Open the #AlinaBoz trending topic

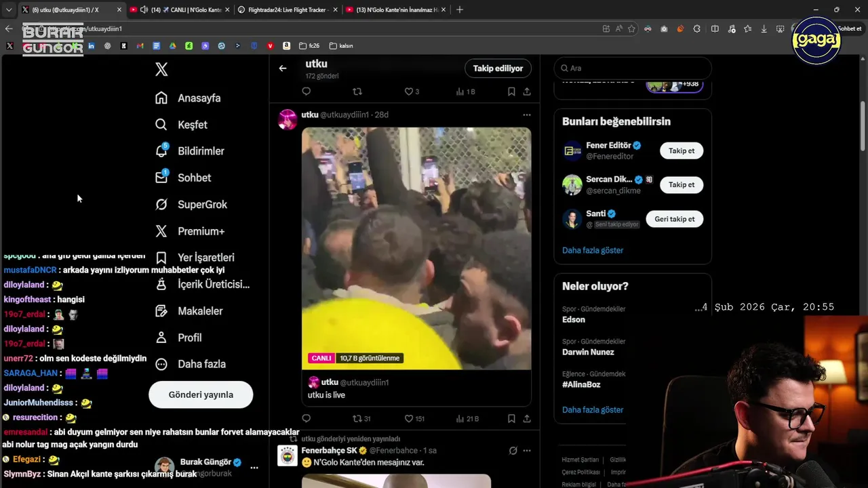tap(581, 384)
